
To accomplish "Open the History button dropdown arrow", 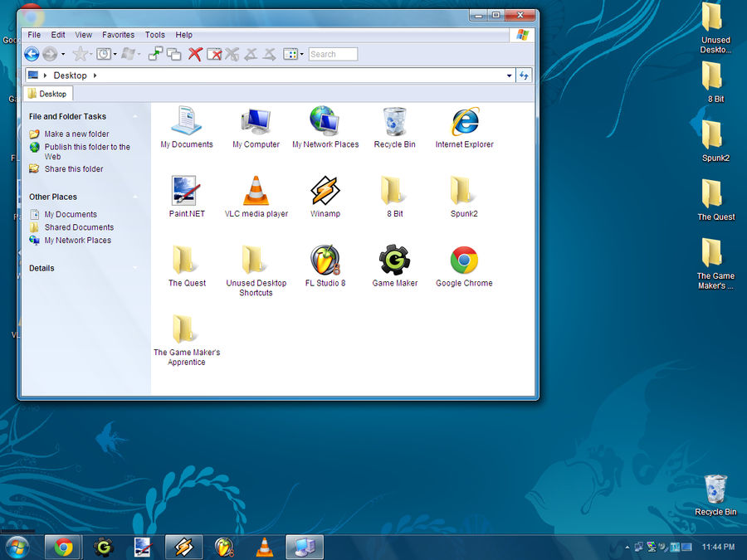I will [115, 54].
